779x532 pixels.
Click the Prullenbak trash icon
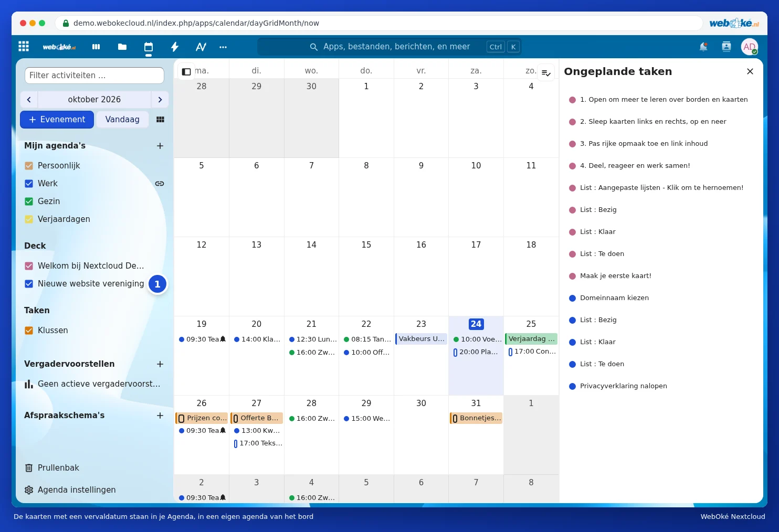click(x=29, y=468)
